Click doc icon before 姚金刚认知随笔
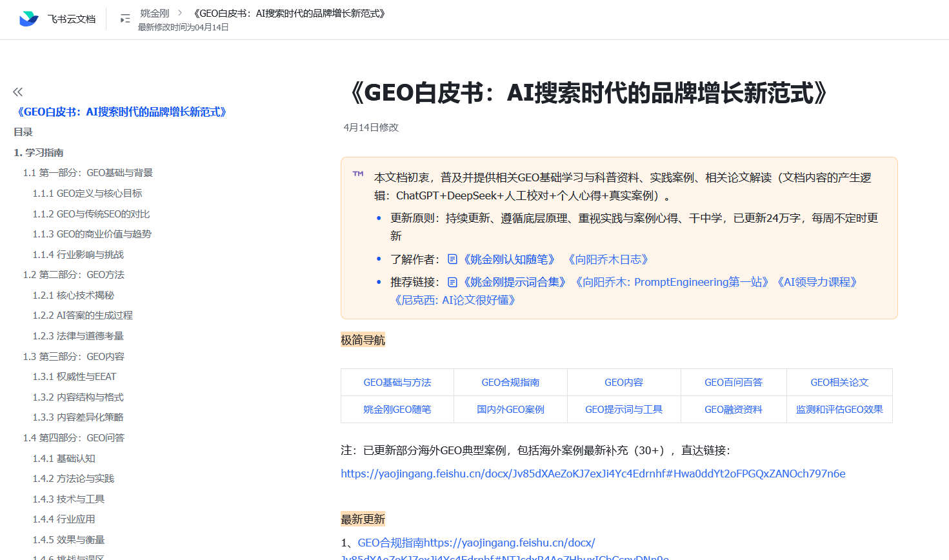Image resolution: width=949 pixels, height=560 pixels. pos(452,259)
